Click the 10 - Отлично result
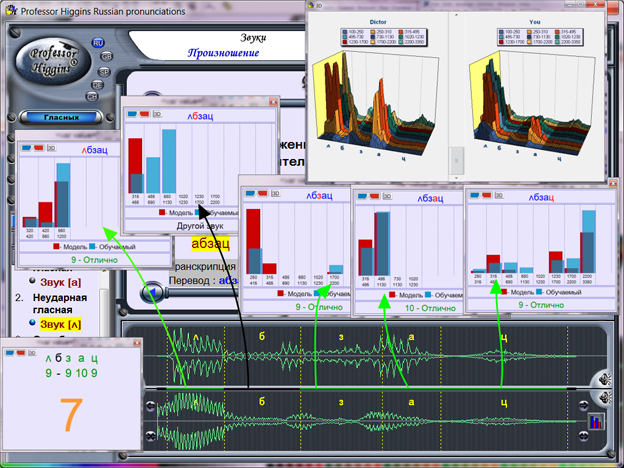Viewport: 624px width, 468px height. tap(430, 308)
